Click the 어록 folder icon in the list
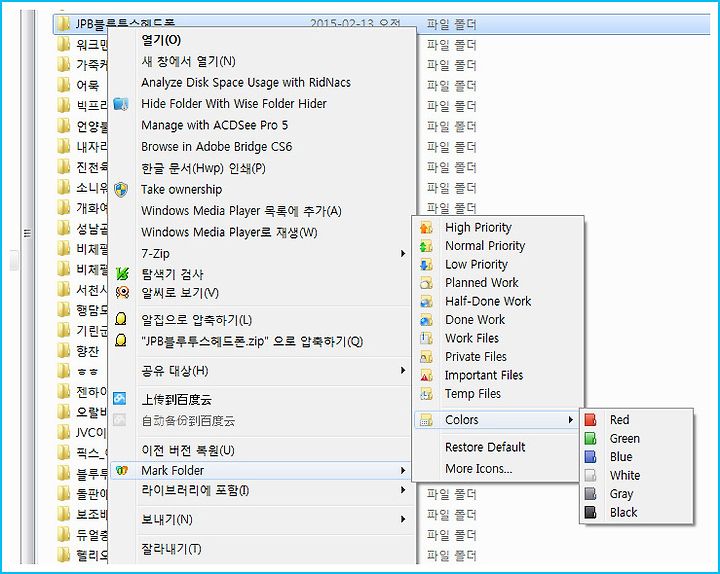 pos(63,85)
